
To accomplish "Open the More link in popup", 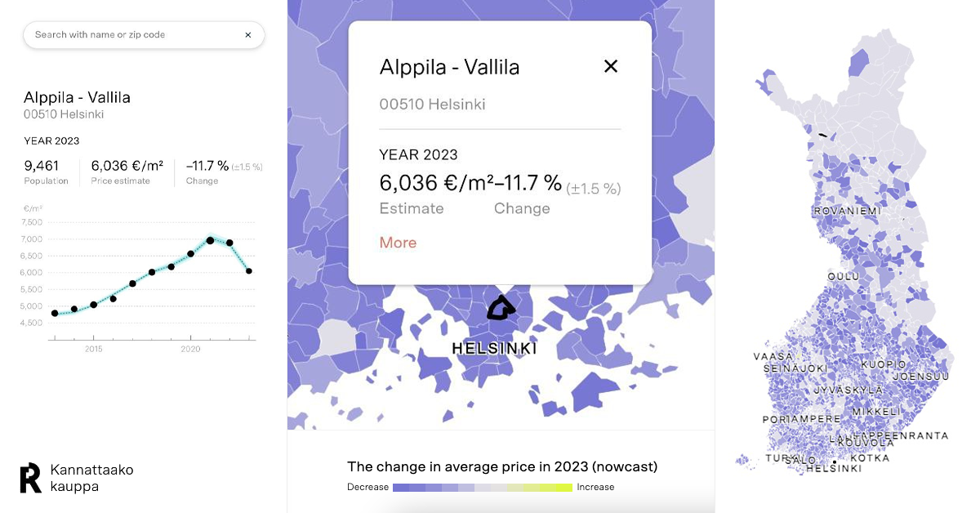I will point(398,243).
